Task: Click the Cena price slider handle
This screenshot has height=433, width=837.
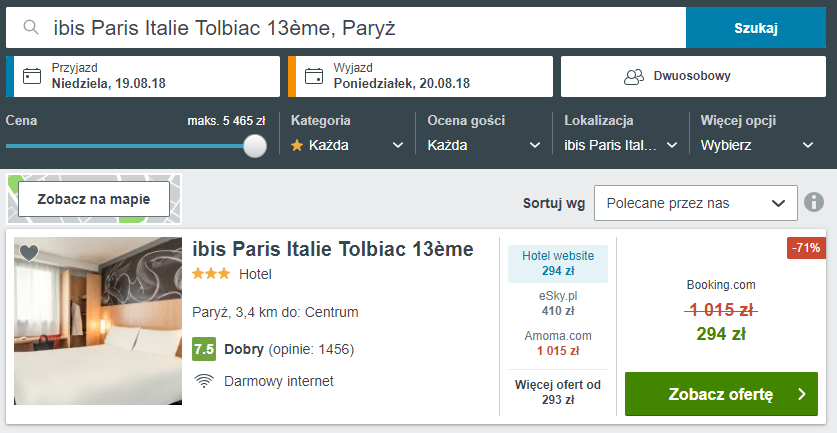Action: pyautogui.click(x=255, y=146)
